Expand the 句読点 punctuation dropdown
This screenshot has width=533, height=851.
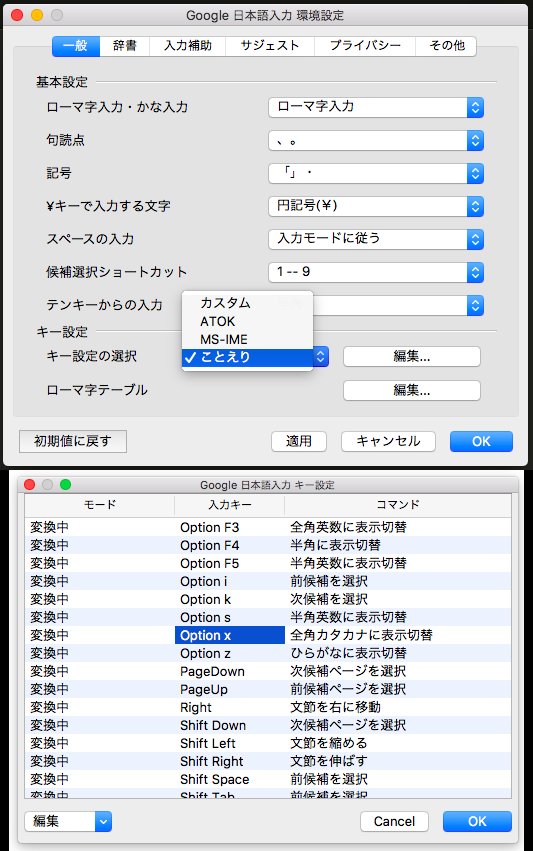point(376,141)
